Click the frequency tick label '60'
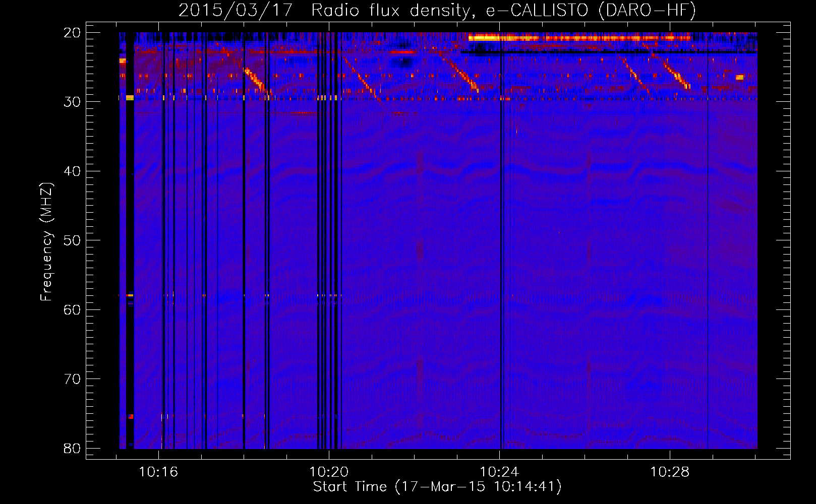This screenshot has width=816, height=504. pos(72,309)
